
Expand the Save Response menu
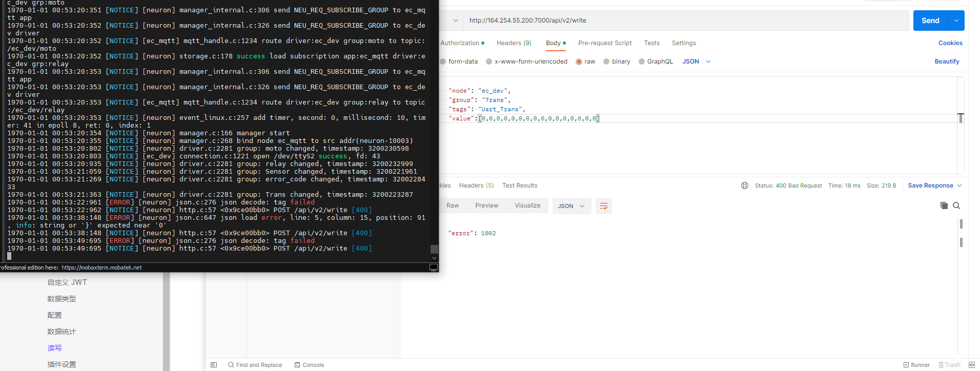(935, 186)
